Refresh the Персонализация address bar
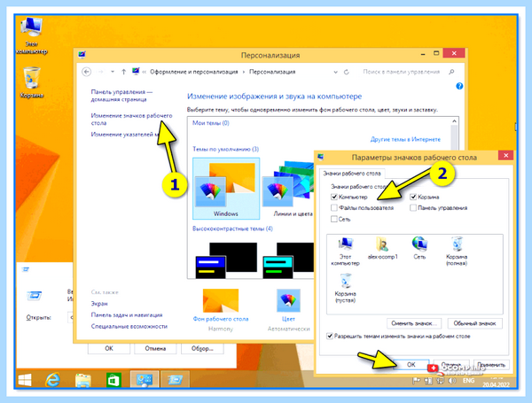Viewport: 532px width, 403px height. (347, 72)
